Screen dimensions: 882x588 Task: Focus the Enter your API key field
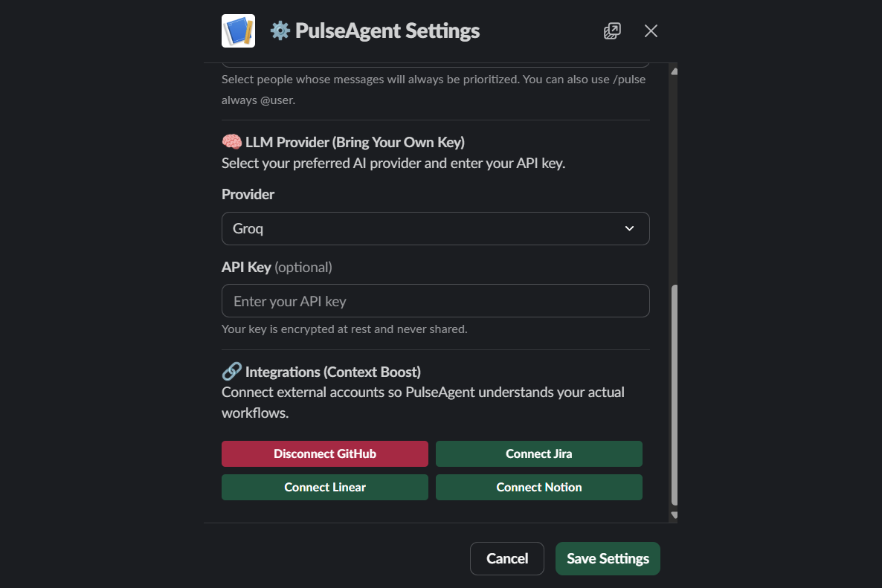435,301
